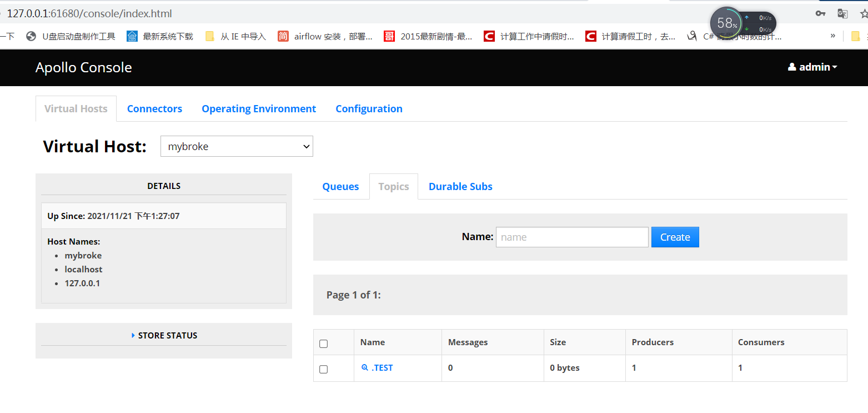The height and width of the screenshot is (413, 868).
Task: Click the localhost host name entry
Action: pos(83,270)
